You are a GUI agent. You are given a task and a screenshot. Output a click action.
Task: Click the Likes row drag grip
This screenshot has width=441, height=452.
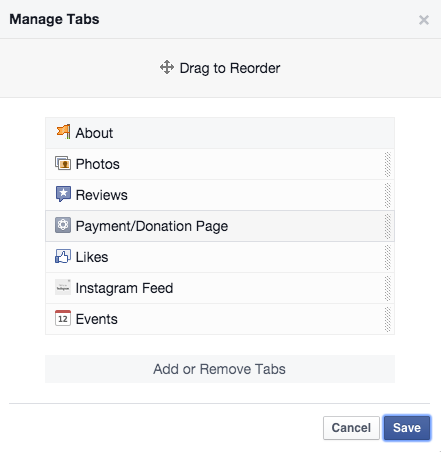387,257
